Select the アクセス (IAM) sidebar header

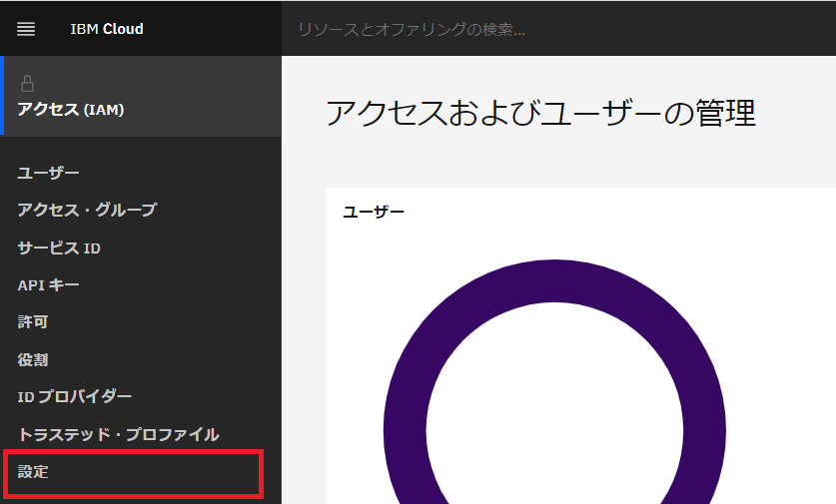coord(141,97)
